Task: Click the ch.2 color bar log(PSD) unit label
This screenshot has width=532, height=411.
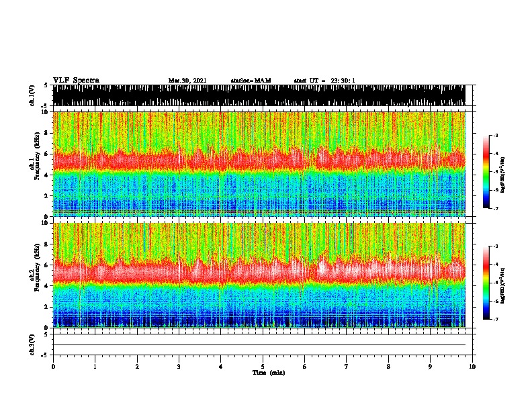Action: coord(502,285)
